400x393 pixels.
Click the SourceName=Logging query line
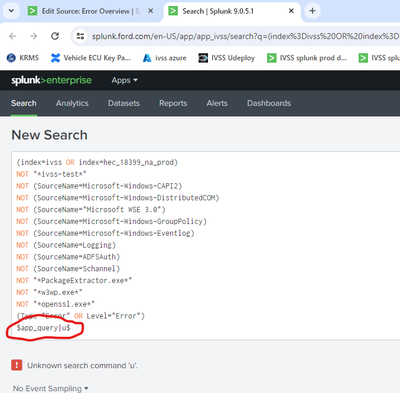[x=66, y=245]
